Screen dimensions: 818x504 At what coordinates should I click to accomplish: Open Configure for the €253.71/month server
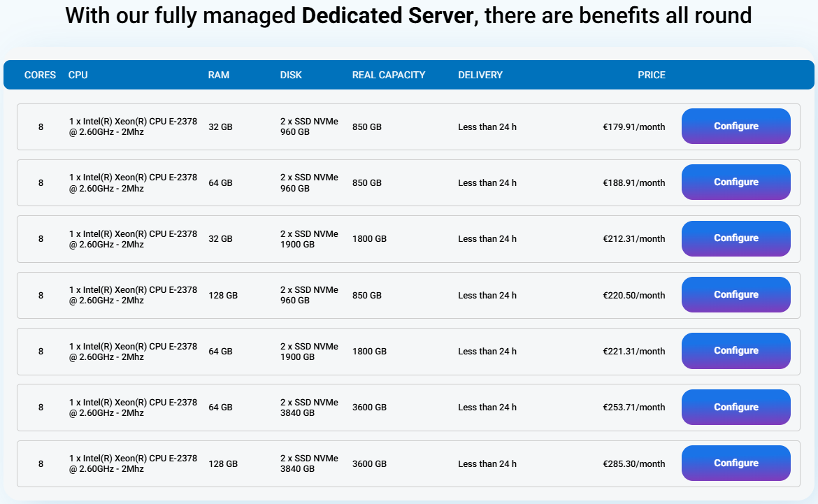(736, 408)
